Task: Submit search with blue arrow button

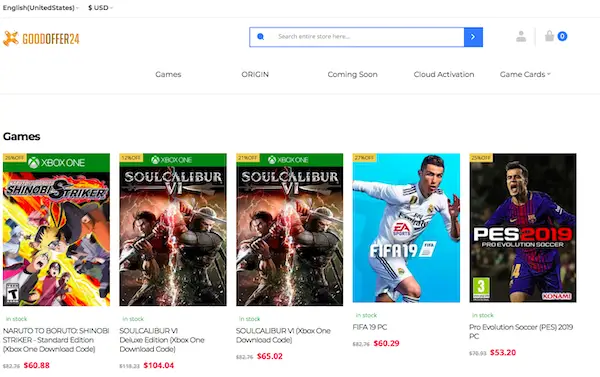Action: tap(473, 37)
